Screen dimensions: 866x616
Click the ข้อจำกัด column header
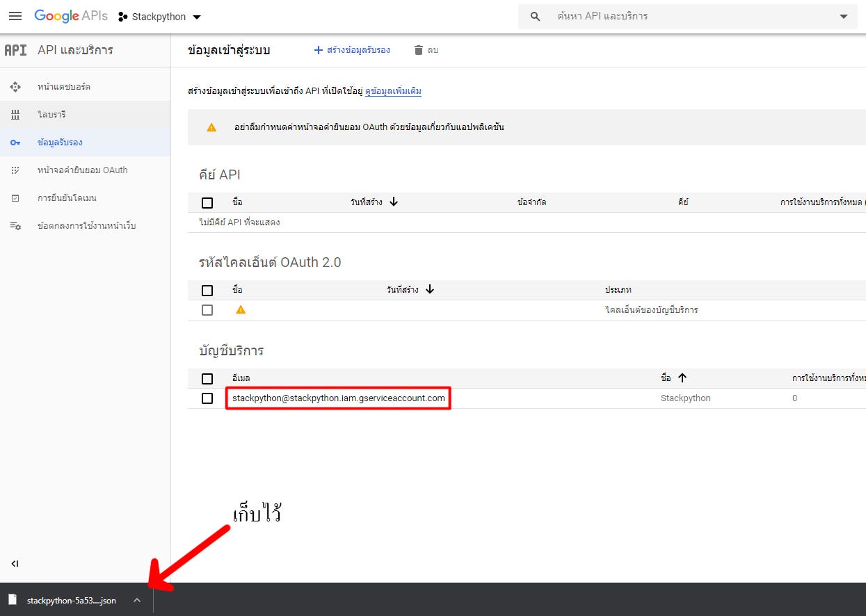pyautogui.click(x=531, y=202)
